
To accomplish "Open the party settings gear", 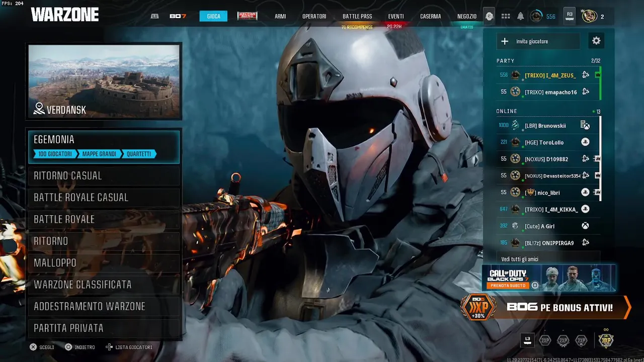I will tap(596, 41).
